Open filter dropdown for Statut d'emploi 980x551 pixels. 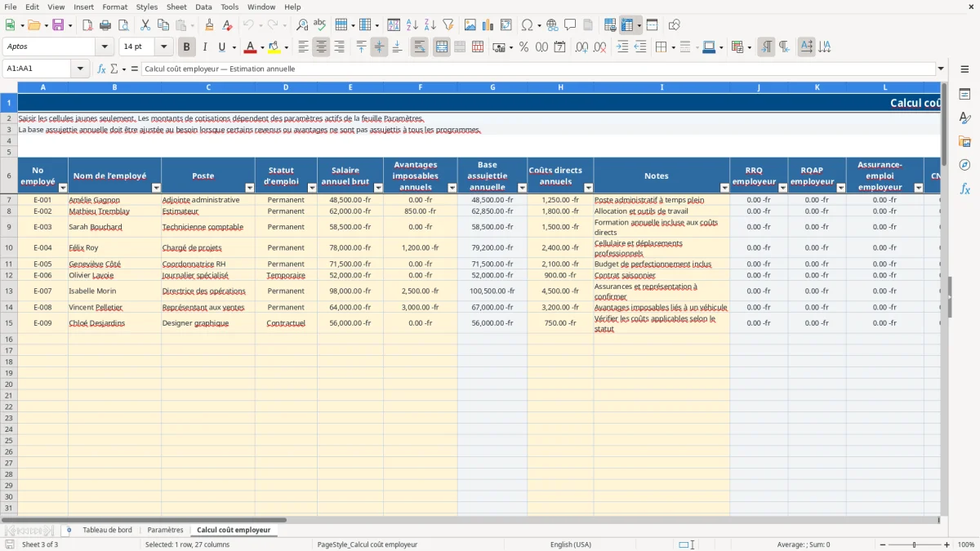tap(310, 188)
